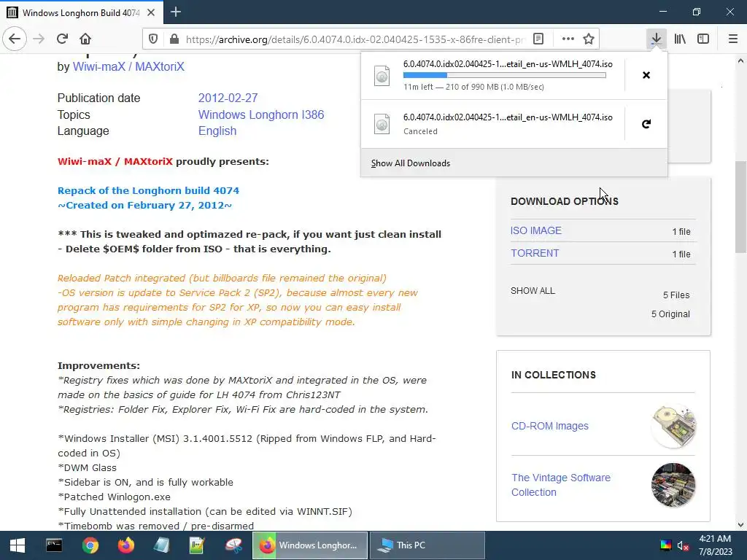
Task: Toggle reader view in address bar
Action: (538, 39)
